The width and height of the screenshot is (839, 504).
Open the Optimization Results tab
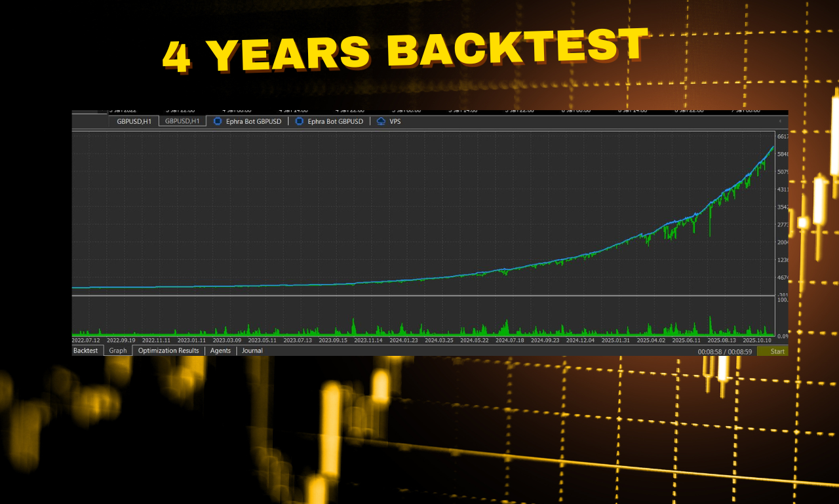[168, 351]
